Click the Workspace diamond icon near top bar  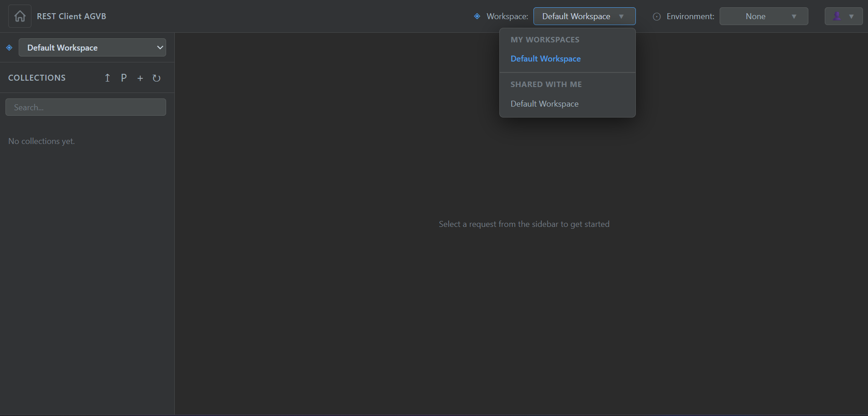tap(477, 16)
